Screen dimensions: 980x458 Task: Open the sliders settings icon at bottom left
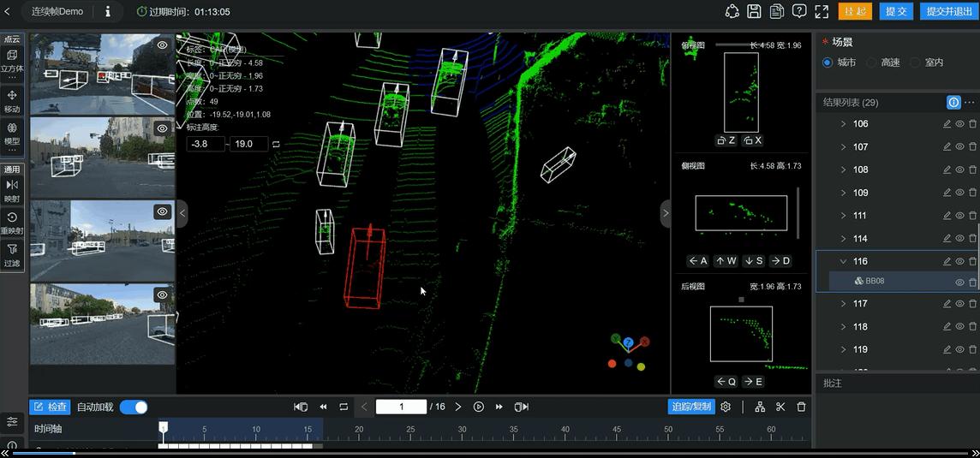click(x=12, y=422)
